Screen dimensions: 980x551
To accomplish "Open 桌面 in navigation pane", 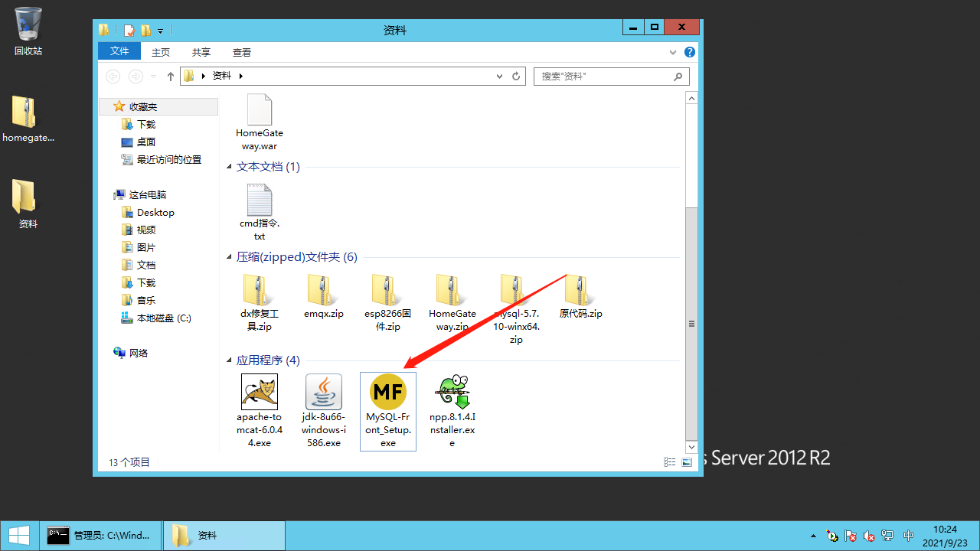I will pos(139,142).
